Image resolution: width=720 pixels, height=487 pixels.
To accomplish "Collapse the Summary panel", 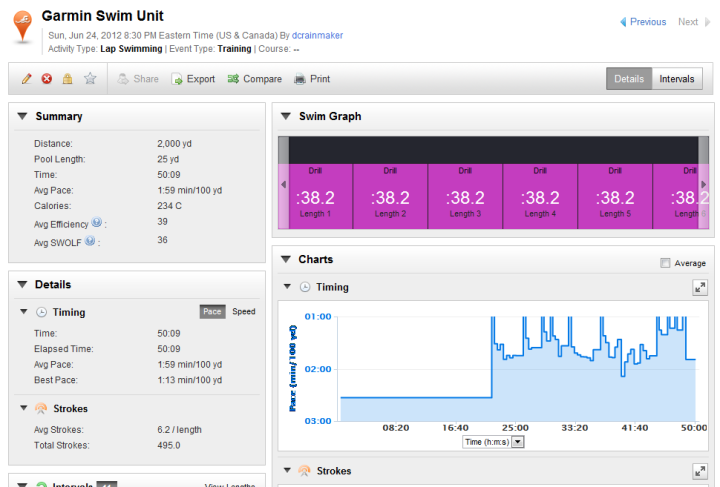I will (x=22, y=117).
